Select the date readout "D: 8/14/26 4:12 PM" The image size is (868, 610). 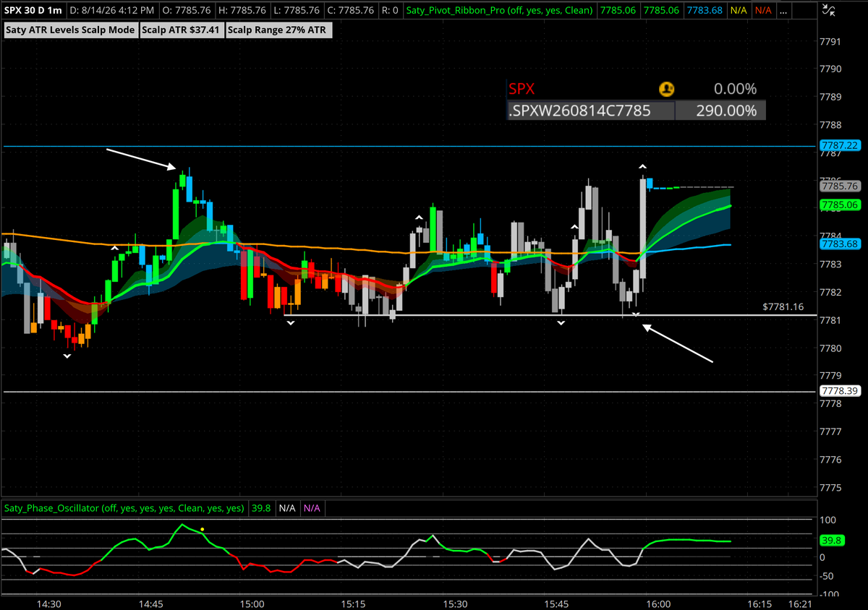[x=112, y=11]
